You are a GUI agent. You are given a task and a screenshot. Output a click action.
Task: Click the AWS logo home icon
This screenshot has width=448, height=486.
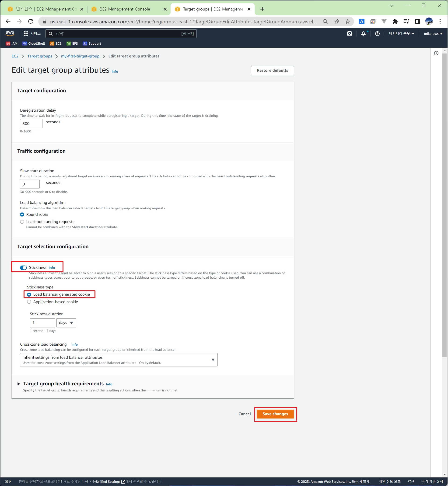point(10,33)
